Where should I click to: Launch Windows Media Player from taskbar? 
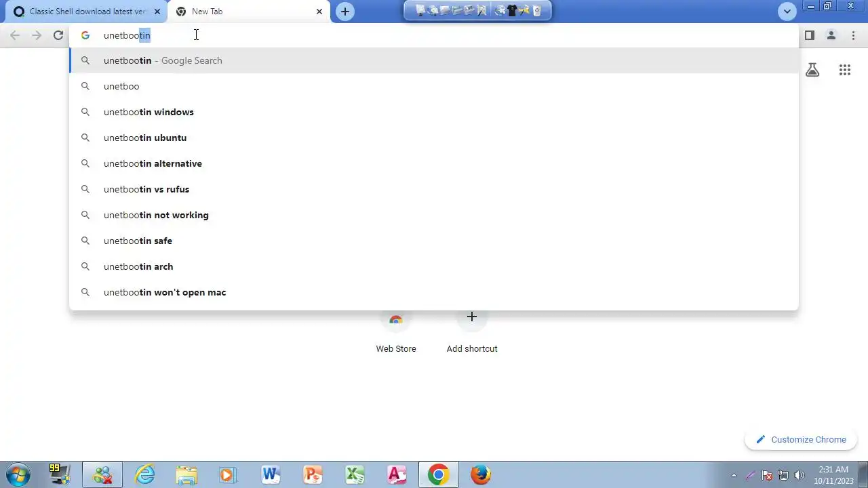pyautogui.click(x=229, y=474)
